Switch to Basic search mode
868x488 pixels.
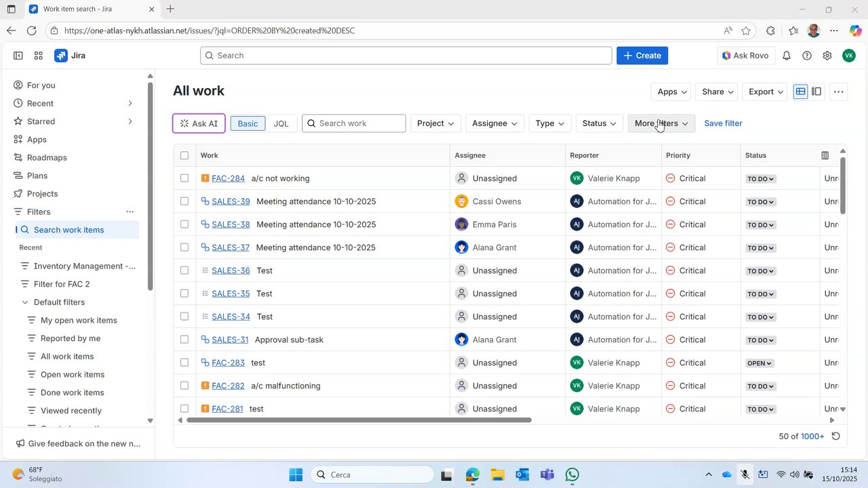click(248, 123)
